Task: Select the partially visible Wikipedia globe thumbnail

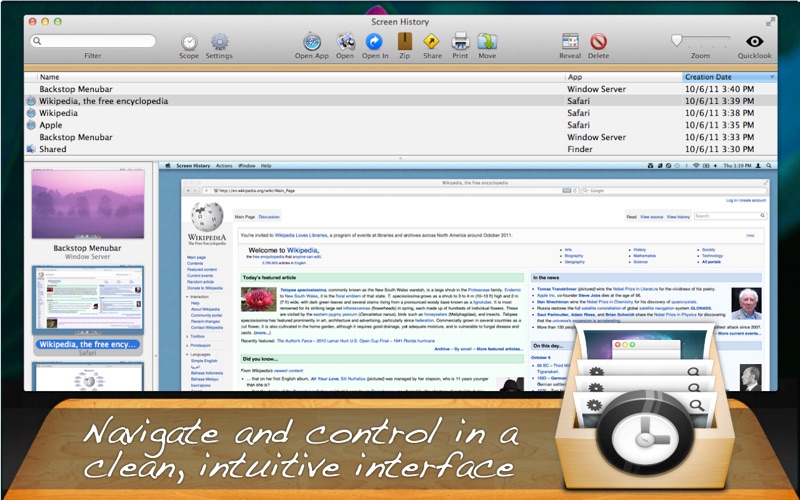Action: pos(88,377)
